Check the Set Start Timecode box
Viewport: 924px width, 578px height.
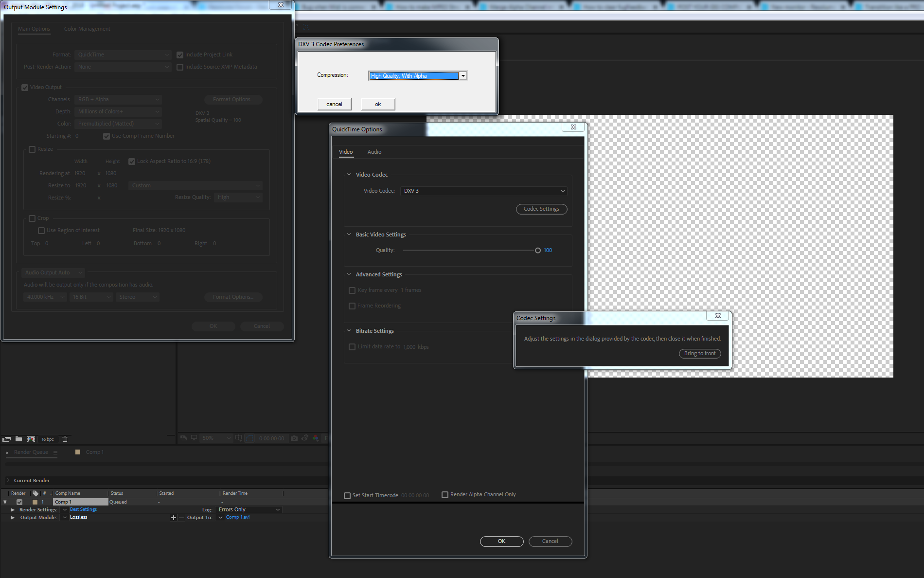[347, 496]
